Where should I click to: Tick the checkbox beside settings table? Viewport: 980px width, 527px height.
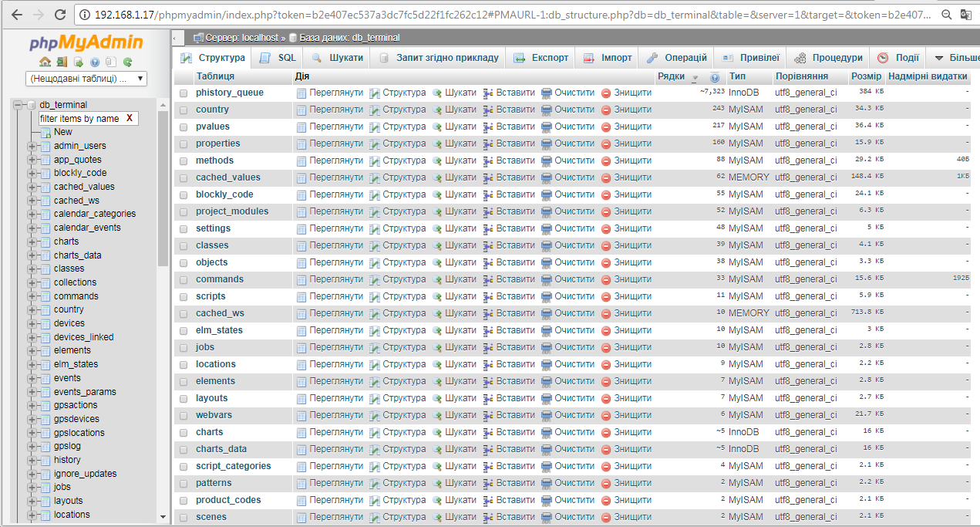pos(183,228)
